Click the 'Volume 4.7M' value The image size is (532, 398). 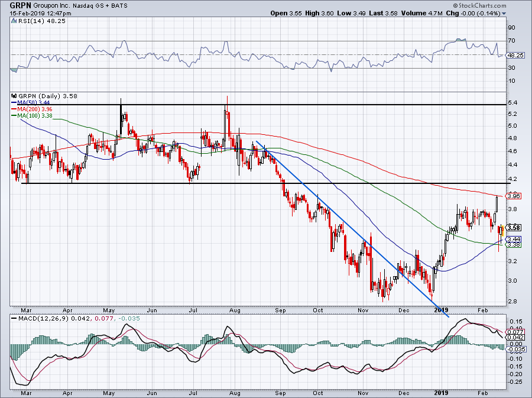point(421,13)
